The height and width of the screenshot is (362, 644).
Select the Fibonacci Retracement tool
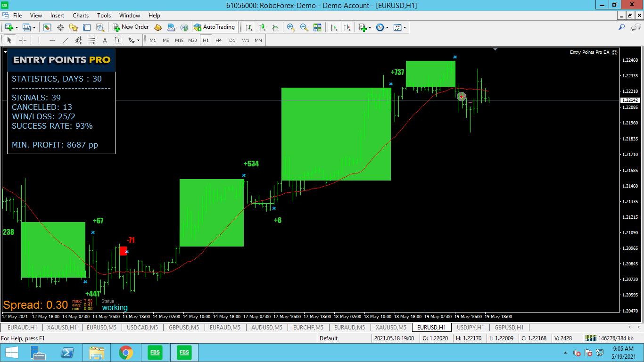tap(91, 40)
